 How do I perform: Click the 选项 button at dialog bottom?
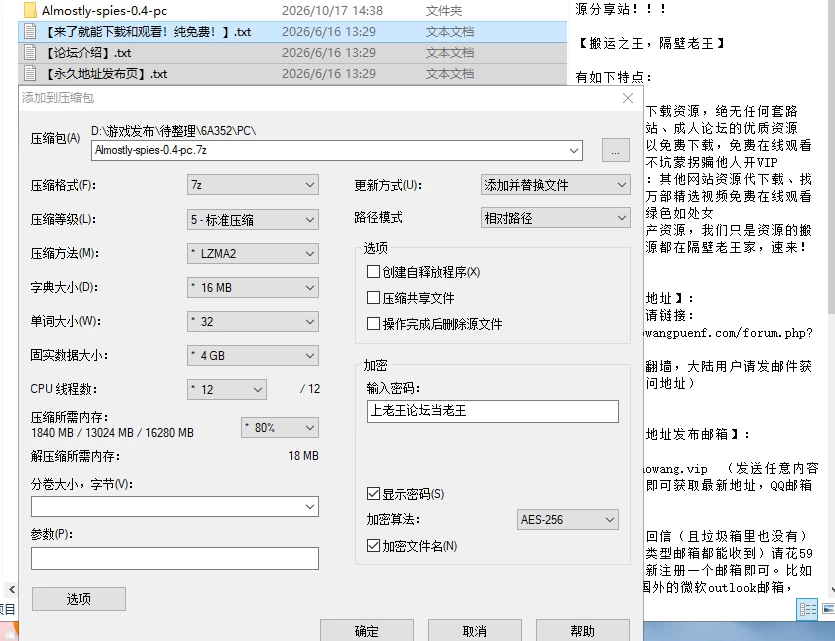[79, 599]
